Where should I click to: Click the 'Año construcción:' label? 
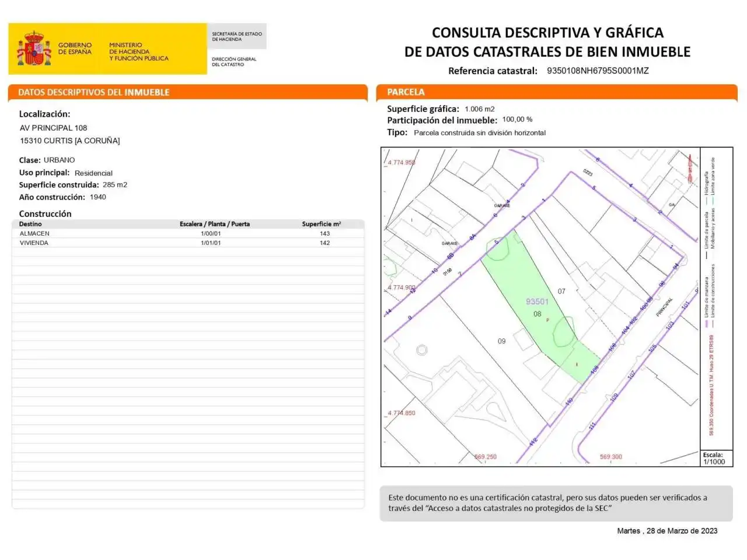[x=52, y=197]
